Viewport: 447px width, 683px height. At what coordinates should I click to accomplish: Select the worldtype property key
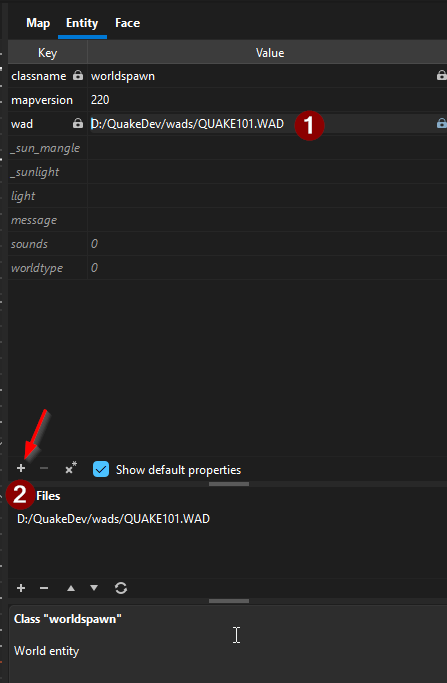(x=47, y=268)
